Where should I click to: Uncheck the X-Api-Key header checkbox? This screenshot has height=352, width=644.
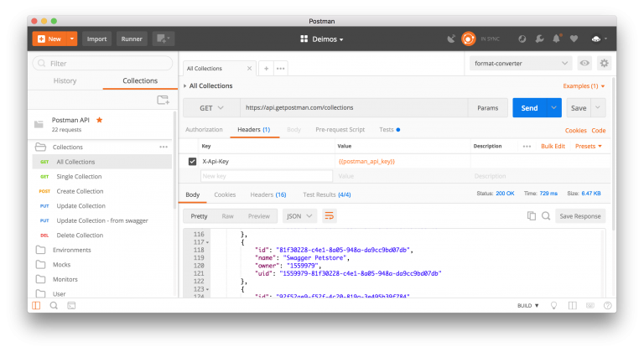coord(192,162)
